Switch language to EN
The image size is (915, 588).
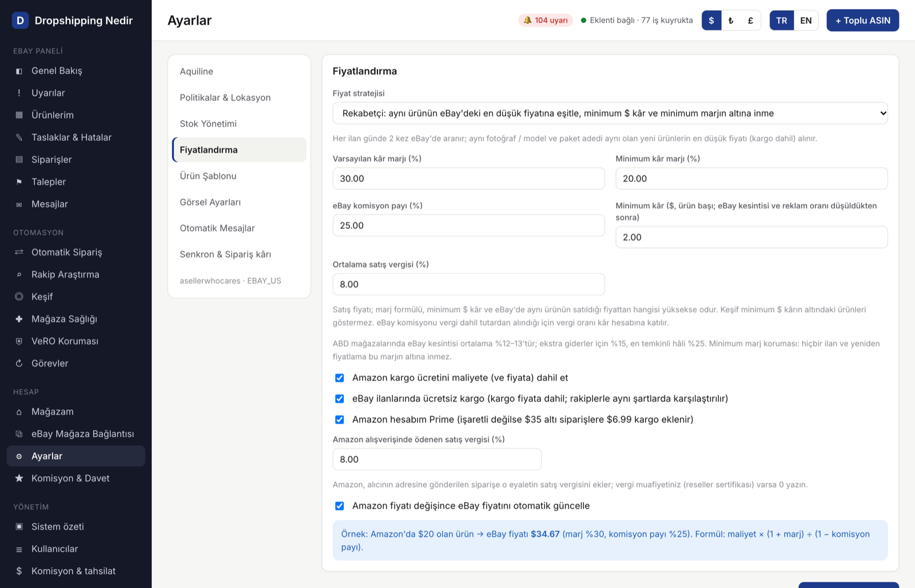pos(806,21)
